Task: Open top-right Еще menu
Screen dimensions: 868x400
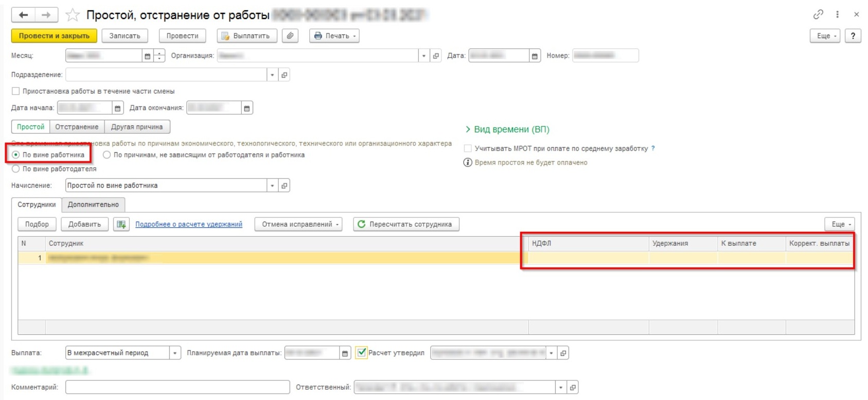Action: 825,36
